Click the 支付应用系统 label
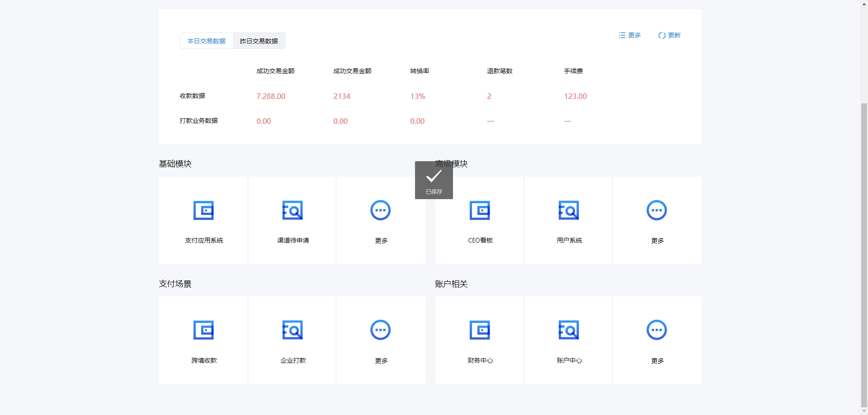This screenshot has width=868, height=415. pyautogui.click(x=204, y=240)
